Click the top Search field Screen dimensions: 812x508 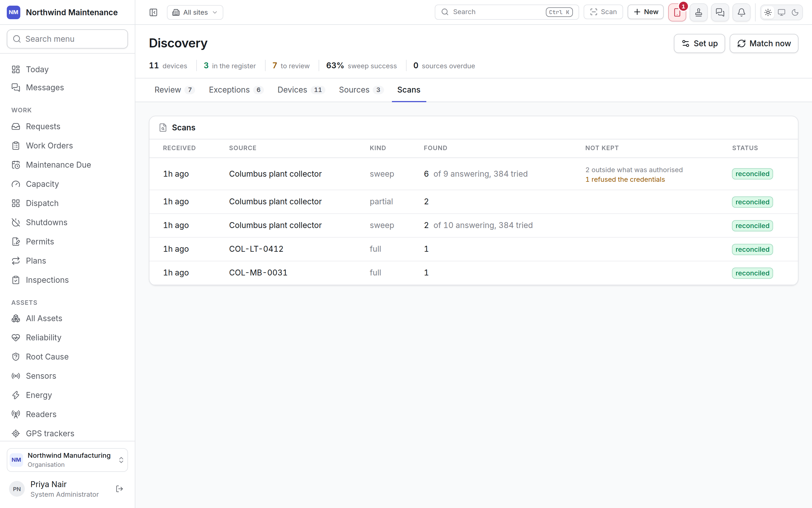[507, 12]
